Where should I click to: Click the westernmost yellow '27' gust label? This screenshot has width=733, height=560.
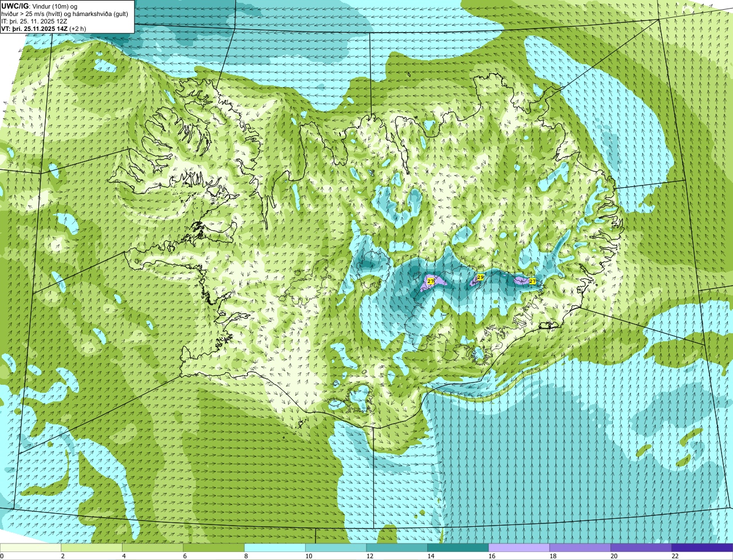pos(431,281)
